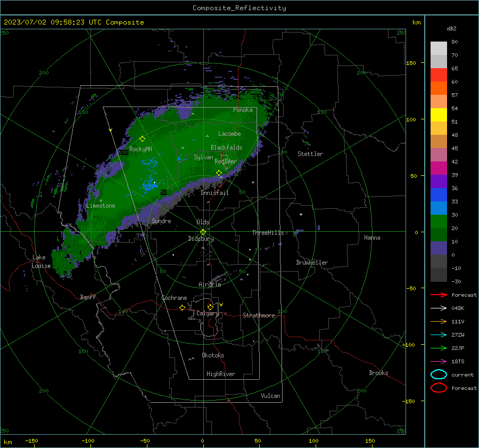
Task: Click the Lake Louise label
Action: (41, 262)
